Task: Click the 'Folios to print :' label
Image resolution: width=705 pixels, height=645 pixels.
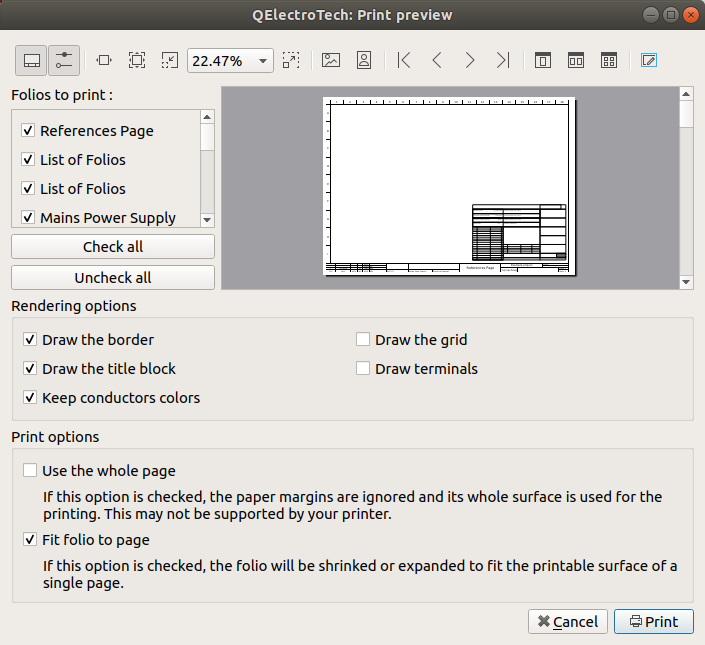Action: coord(62,95)
